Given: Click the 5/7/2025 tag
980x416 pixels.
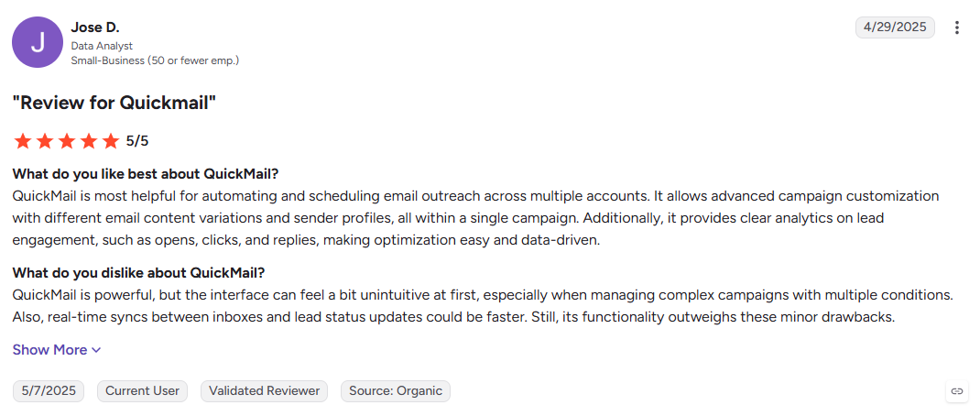Looking at the screenshot, I should [x=49, y=391].
